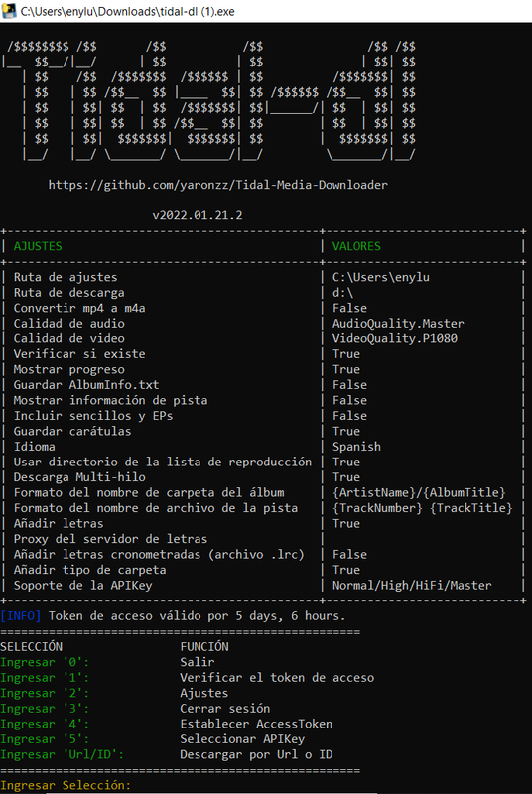532x794 pixels.
Task: Click the 'Ruta de ajustes' row label
Action: pyautogui.click(x=66, y=277)
